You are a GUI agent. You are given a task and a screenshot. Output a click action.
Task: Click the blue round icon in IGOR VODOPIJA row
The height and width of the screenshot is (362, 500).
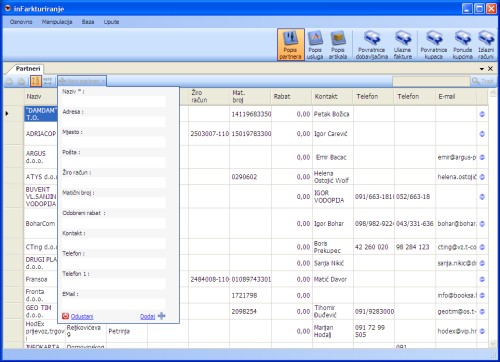[482, 197]
